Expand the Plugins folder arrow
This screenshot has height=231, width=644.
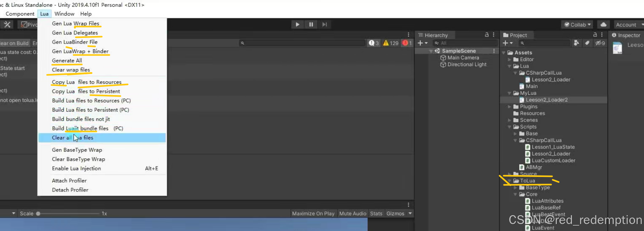[x=509, y=106]
